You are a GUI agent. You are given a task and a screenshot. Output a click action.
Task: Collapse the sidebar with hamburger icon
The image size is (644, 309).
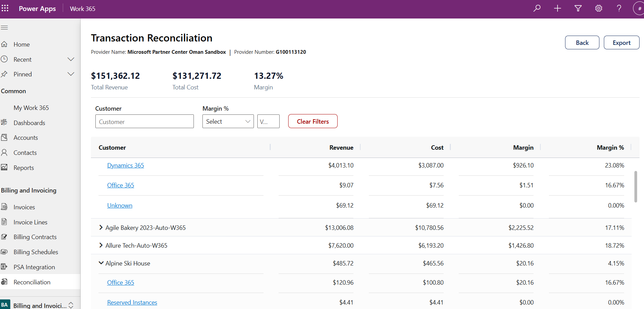4,27
